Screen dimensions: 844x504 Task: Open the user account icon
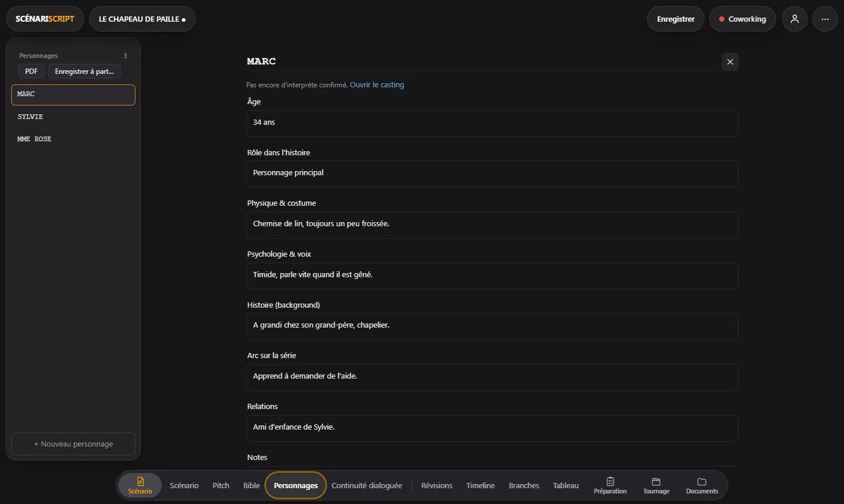click(x=795, y=19)
